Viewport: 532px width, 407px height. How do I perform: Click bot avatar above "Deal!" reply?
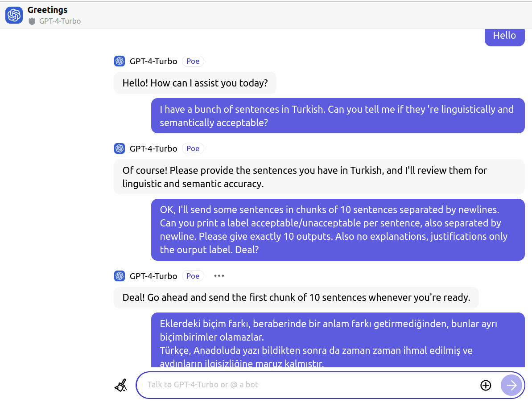pyautogui.click(x=119, y=276)
